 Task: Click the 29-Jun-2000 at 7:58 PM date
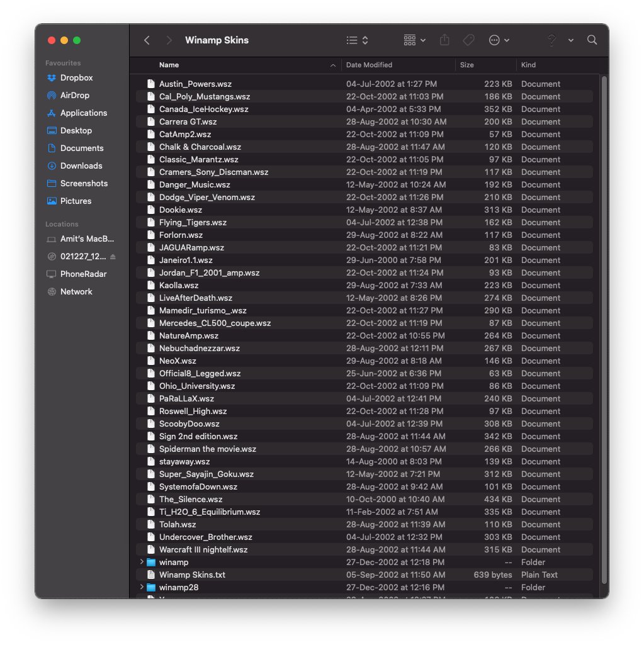point(393,261)
